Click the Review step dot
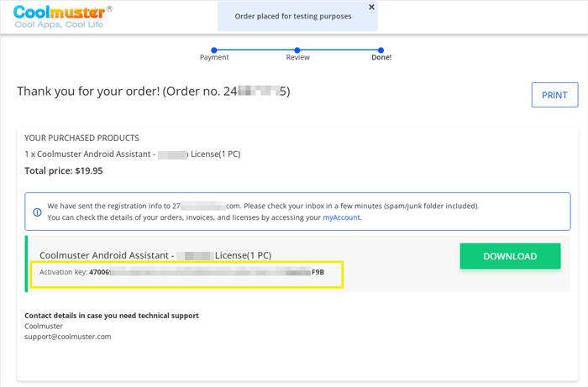 click(x=297, y=50)
